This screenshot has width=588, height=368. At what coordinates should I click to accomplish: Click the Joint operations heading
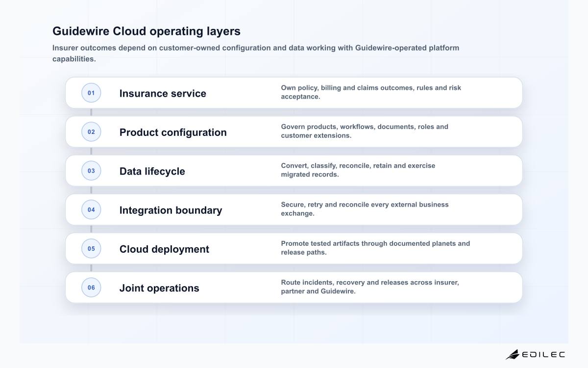[159, 288]
